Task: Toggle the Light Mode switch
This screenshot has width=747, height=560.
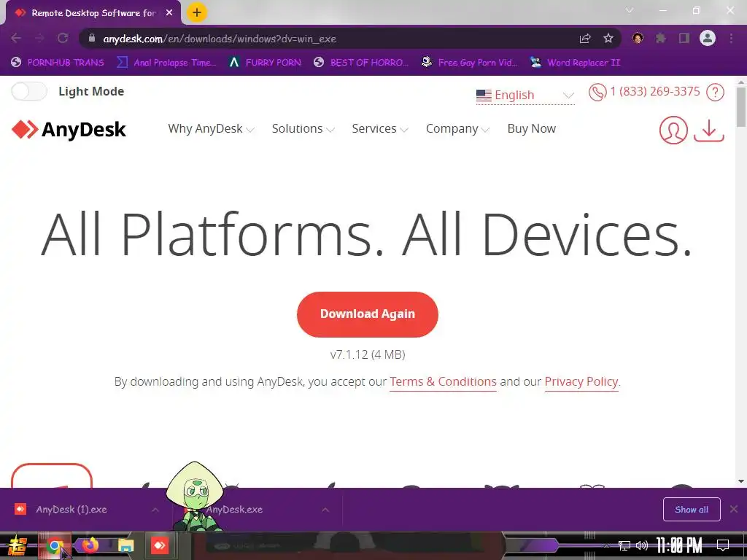Action: coord(29,91)
